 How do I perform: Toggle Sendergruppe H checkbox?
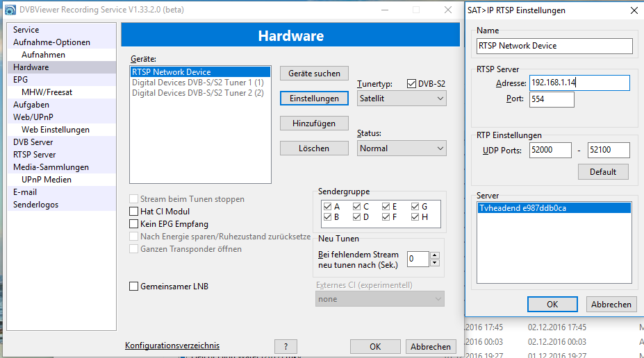415,217
